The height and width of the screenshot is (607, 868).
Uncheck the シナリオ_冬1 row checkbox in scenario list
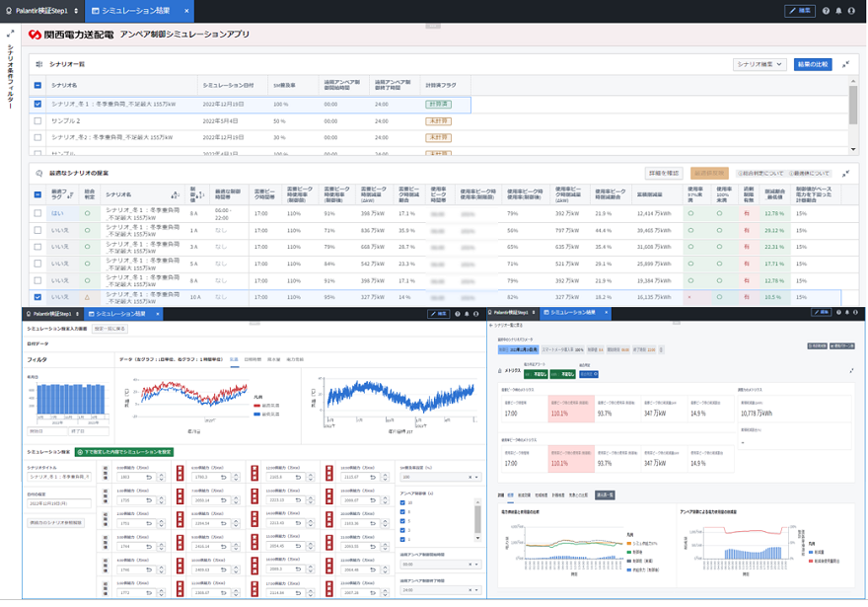[x=37, y=104]
